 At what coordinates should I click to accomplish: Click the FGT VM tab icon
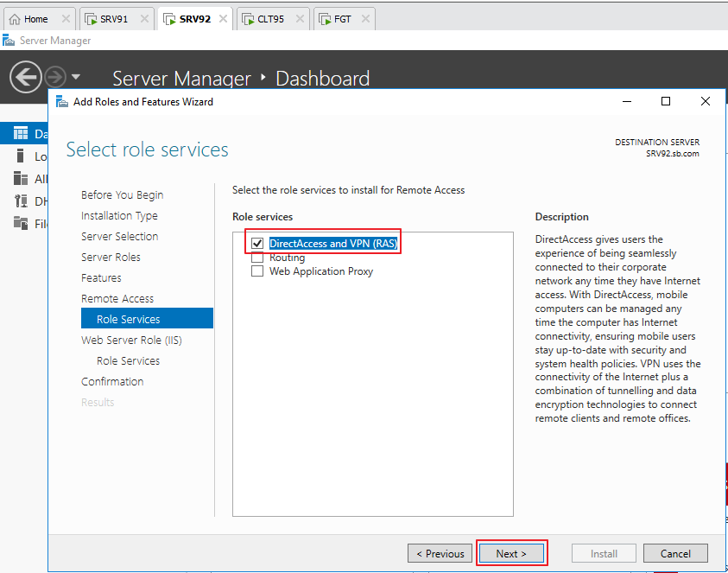[x=325, y=19]
